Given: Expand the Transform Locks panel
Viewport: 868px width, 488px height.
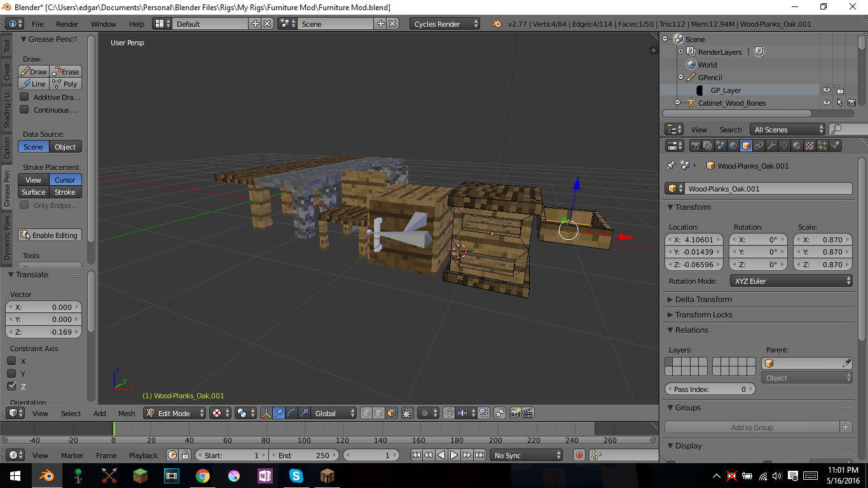Looking at the screenshot, I should pos(703,314).
